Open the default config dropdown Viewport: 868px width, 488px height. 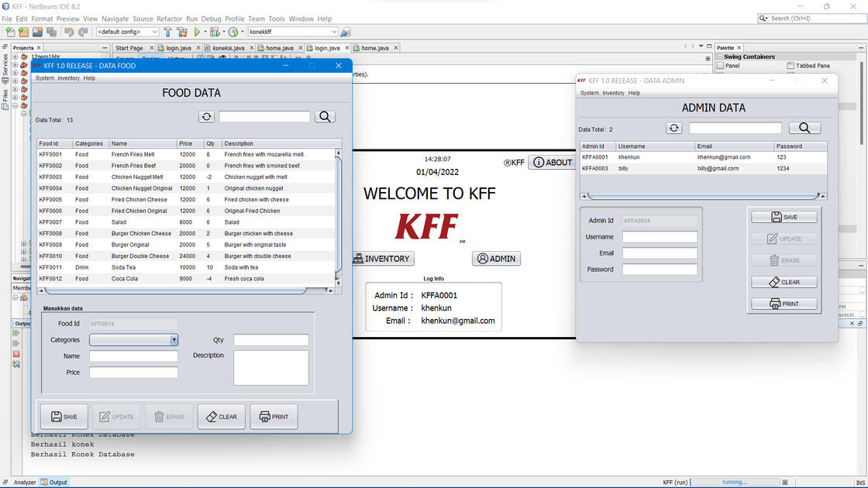127,32
